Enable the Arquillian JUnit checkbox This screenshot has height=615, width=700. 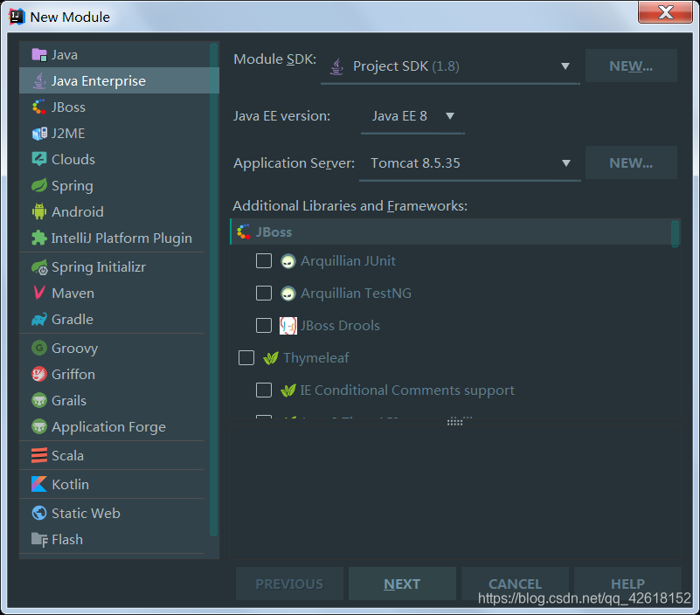coord(264,260)
